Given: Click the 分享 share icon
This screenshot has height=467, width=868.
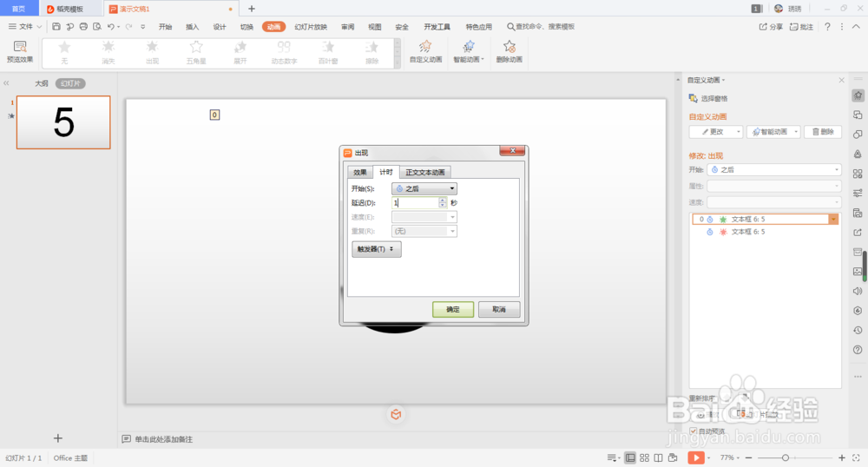Looking at the screenshot, I should pos(763,27).
